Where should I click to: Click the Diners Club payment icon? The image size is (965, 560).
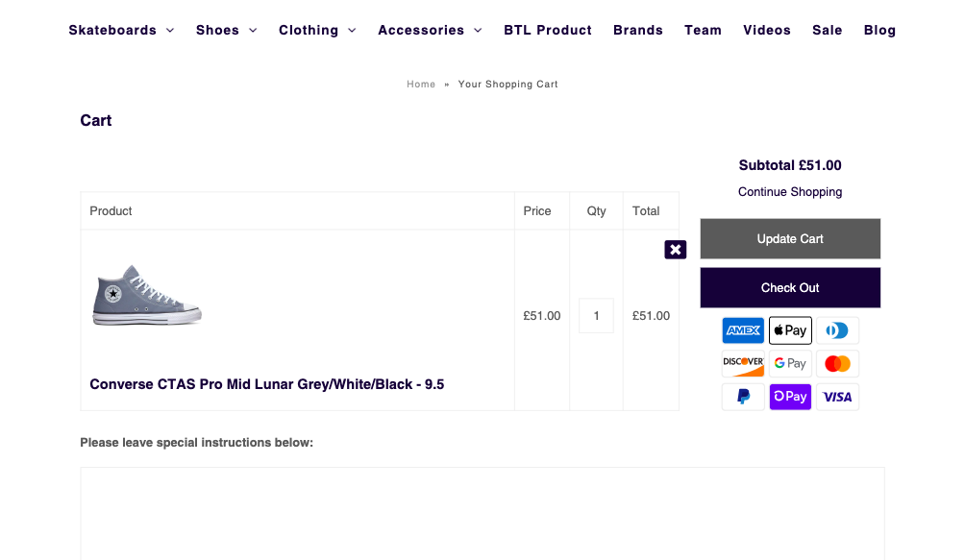[x=837, y=330]
